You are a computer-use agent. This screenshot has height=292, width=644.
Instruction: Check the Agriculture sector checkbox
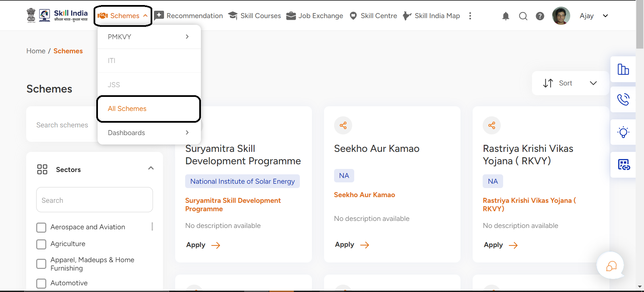point(41,244)
